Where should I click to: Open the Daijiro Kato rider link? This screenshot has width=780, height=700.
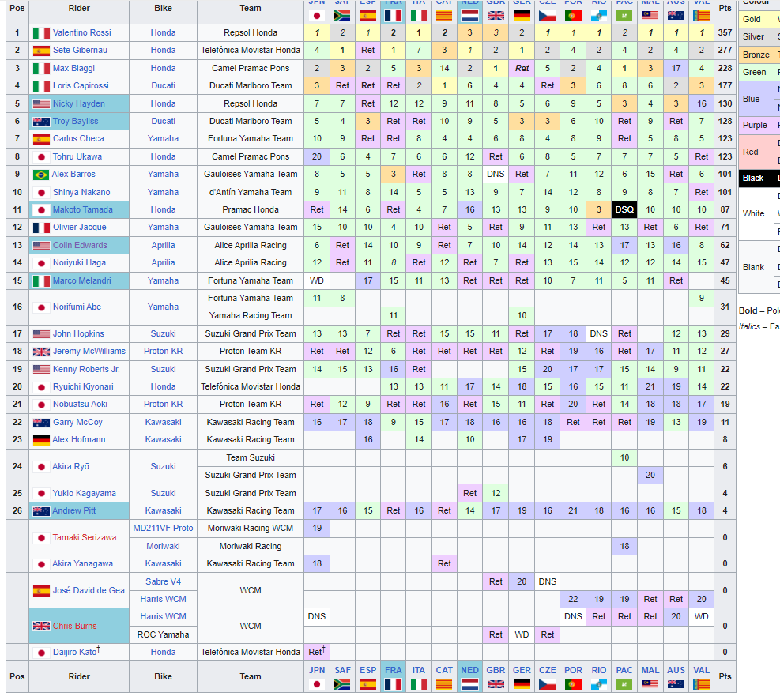(74, 653)
